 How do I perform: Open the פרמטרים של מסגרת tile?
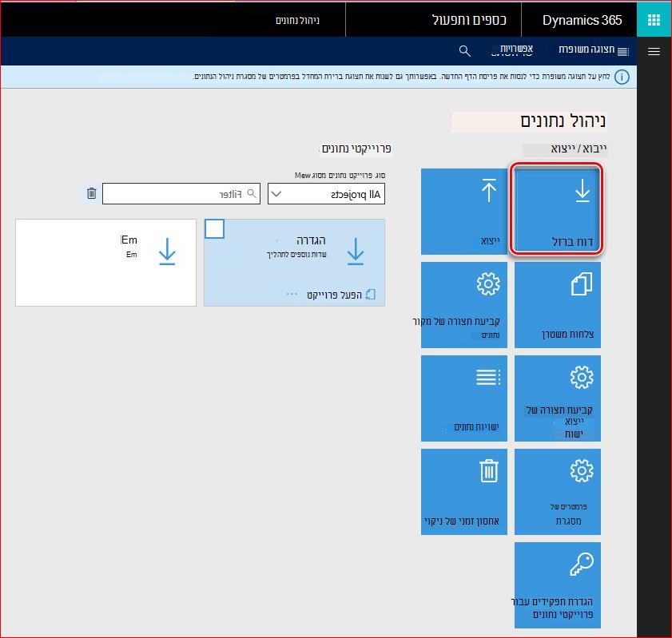point(557,492)
